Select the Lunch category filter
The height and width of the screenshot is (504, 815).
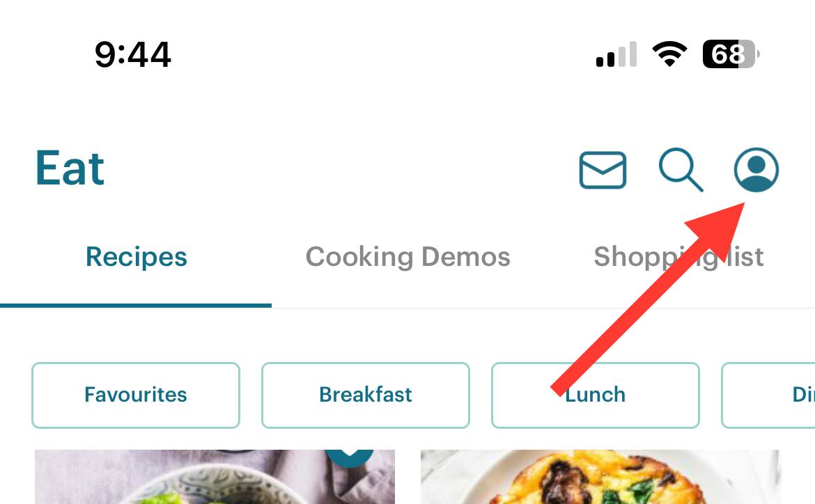point(595,395)
